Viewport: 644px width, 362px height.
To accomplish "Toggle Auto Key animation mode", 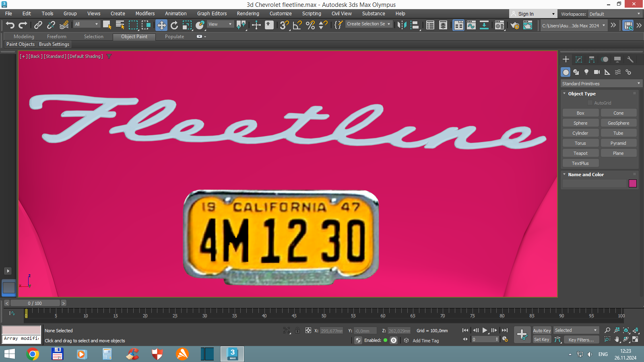I will [x=542, y=331].
